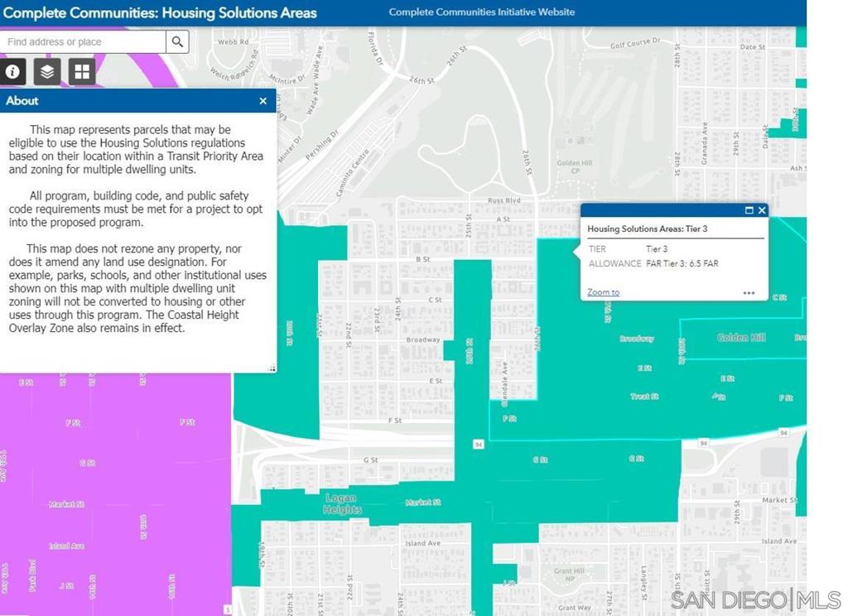This screenshot has width=848, height=616.
Task: Open the About info widget
Action: [x=12, y=72]
